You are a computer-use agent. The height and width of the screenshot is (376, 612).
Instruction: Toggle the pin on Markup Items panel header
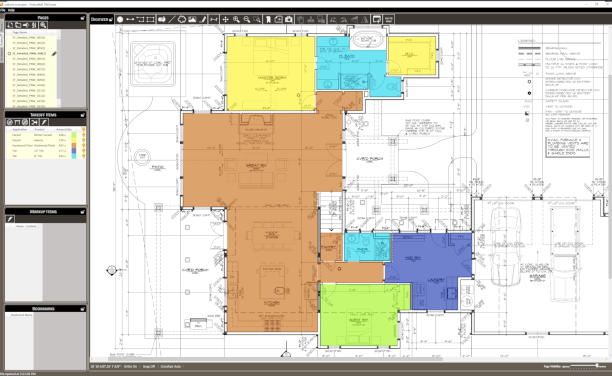pos(82,212)
